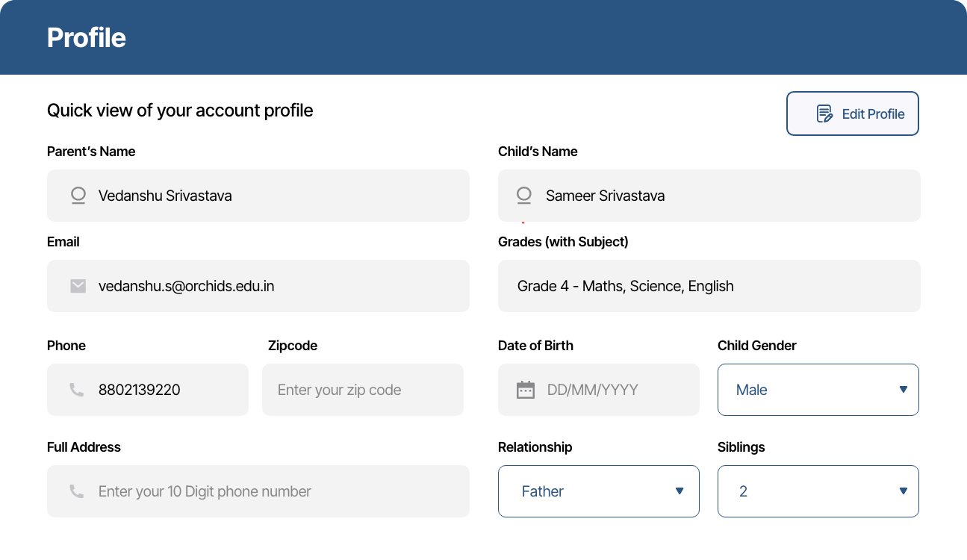This screenshot has width=967, height=560.
Task: Click the calendar icon in Date of Birth
Action: coord(526,390)
